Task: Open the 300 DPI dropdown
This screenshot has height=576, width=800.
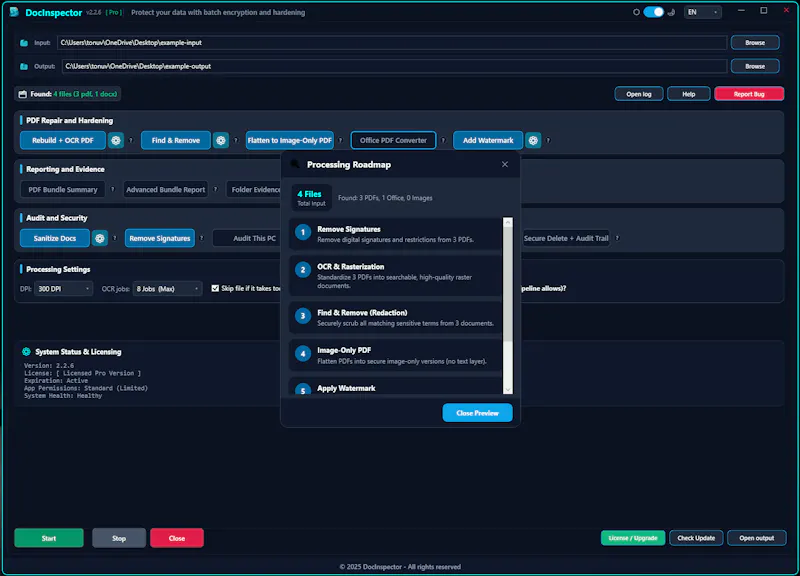Action: (x=63, y=289)
